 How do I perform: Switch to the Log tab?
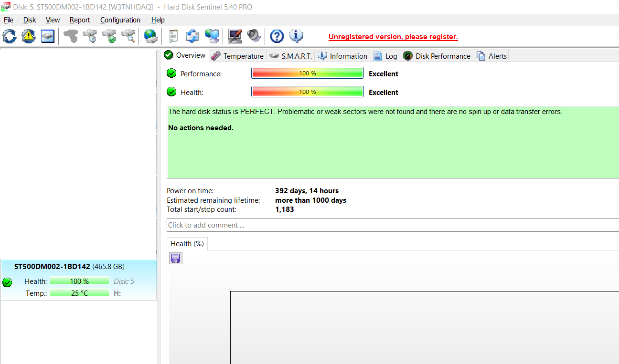385,56
